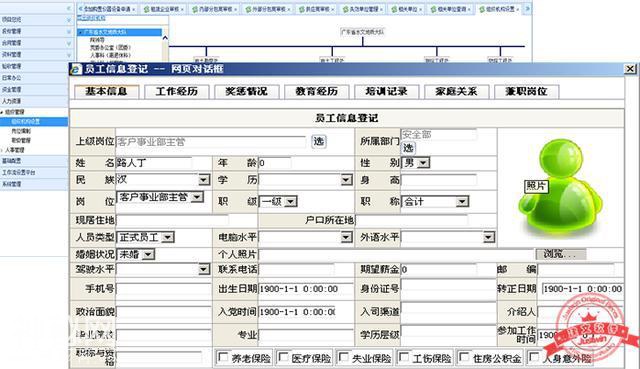Enable the 医疗保险 checkbox

(x=283, y=357)
